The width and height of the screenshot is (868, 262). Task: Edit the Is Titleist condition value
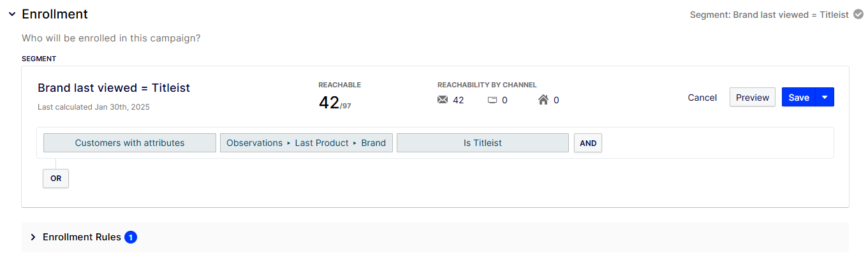click(482, 143)
